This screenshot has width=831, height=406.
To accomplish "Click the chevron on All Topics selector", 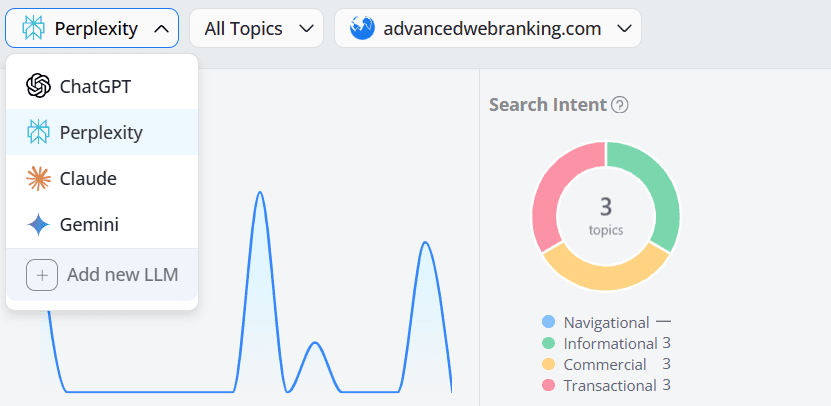I will pos(306,29).
